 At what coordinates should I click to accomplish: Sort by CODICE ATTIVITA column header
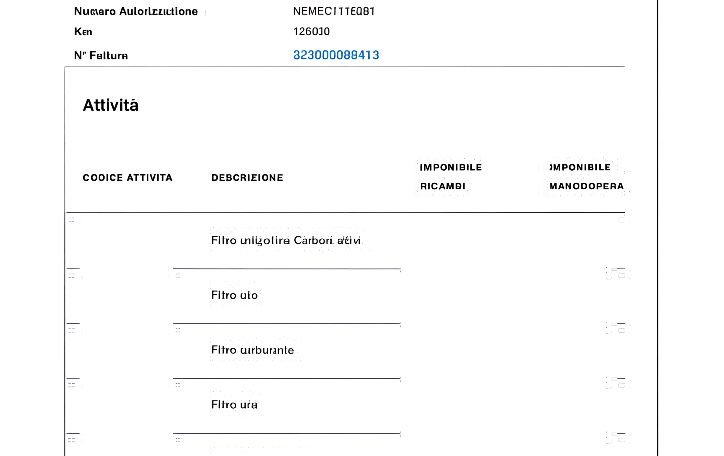(x=127, y=177)
